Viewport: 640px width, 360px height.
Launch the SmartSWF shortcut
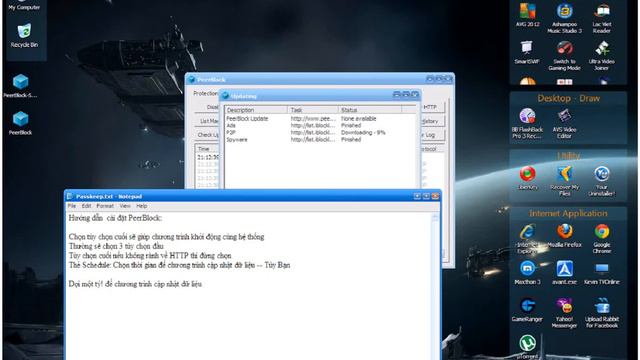[x=527, y=52]
